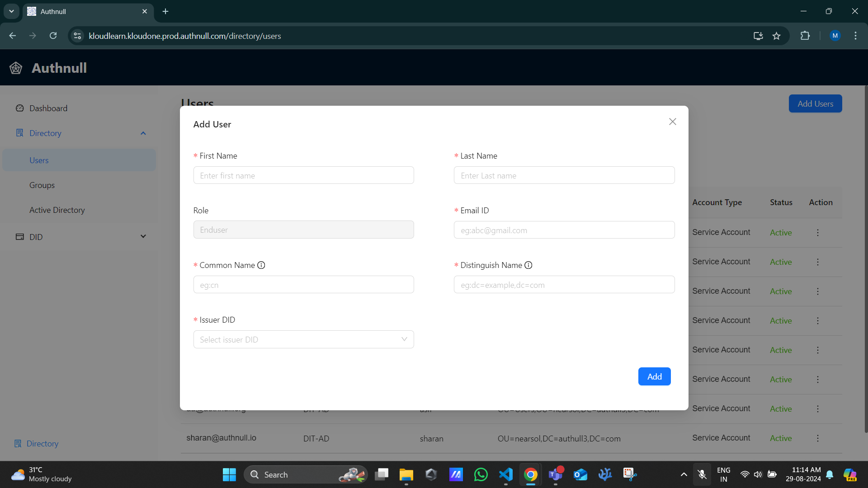Reload the current page
The height and width of the screenshot is (488, 868).
(53, 36)
